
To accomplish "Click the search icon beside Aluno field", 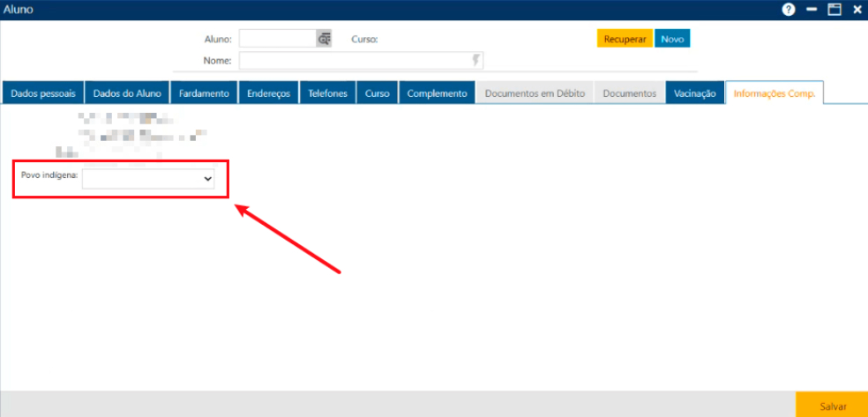I will 324,39.
